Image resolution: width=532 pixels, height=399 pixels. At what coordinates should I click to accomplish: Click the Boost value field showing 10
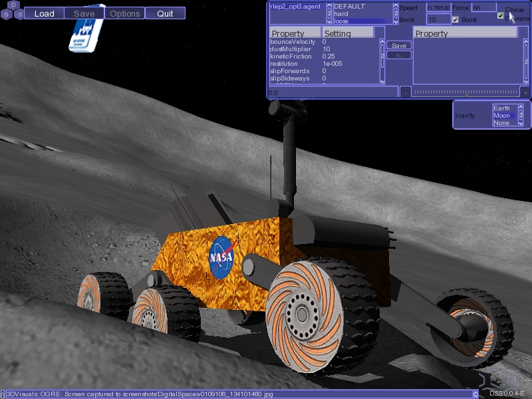[x=439, y=20]
